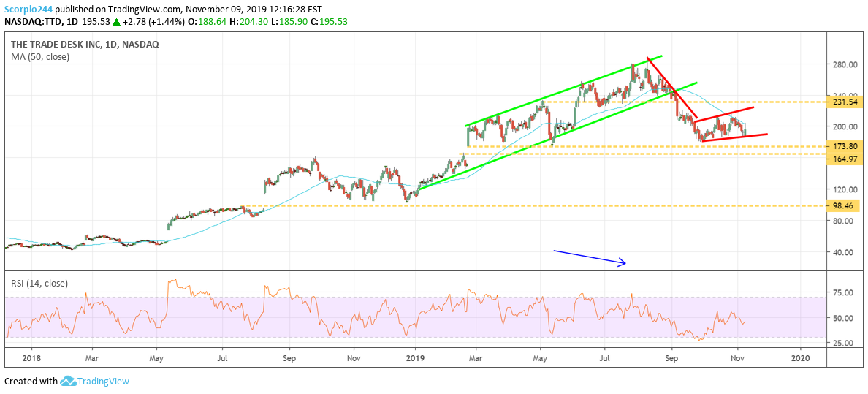Click the 231.54 price level label
Screen dimensions: 868x394
coord(844,102)
